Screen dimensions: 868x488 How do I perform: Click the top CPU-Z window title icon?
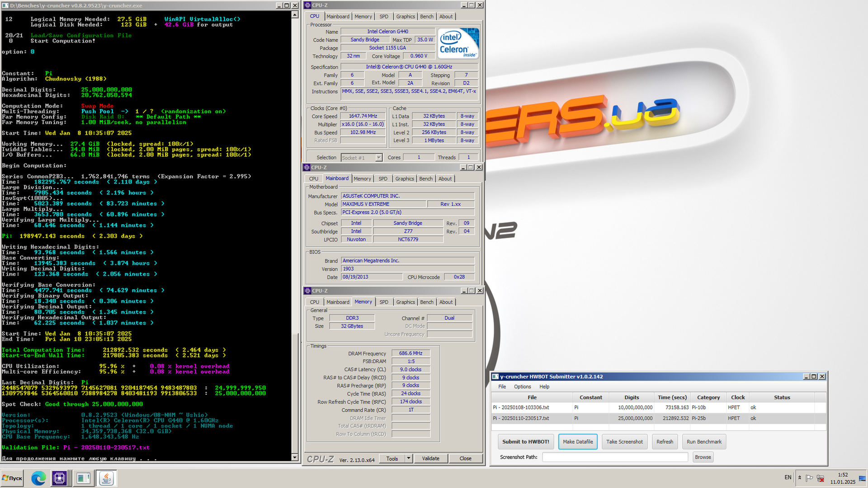(x=307, y=5)
